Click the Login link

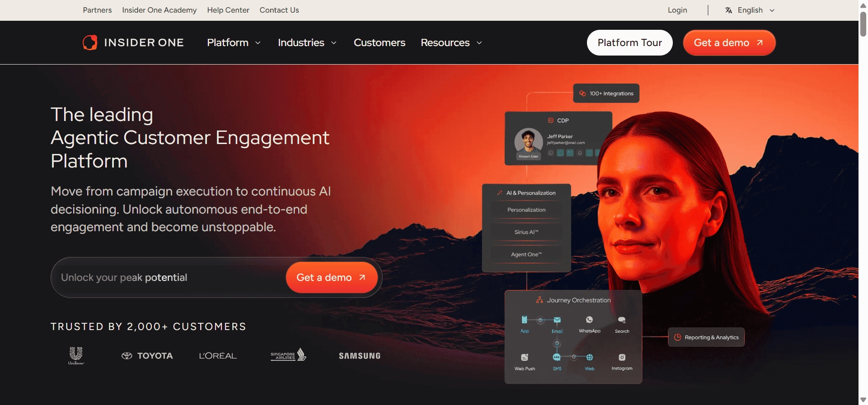click(x=677, y=10)
